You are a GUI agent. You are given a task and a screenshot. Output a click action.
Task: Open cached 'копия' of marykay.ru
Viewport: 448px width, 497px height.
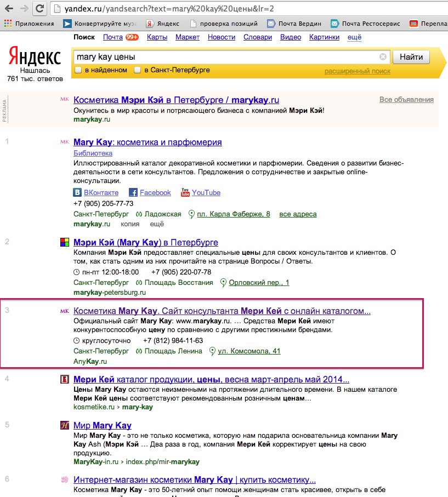pos(130,224)
